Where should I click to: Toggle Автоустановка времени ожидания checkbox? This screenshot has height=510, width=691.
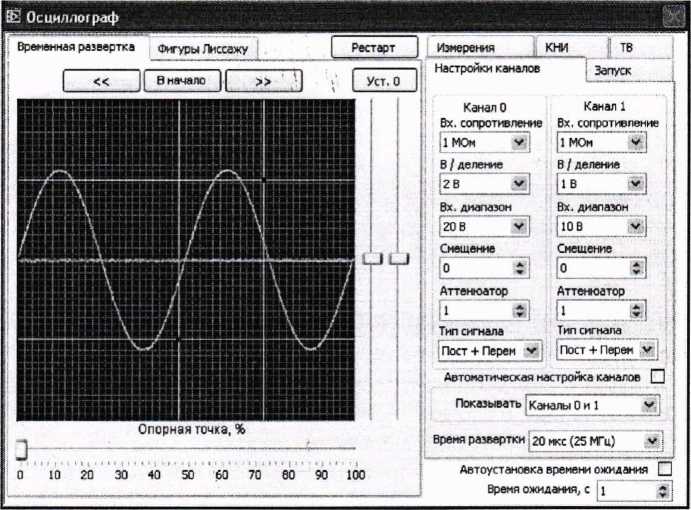[x=665, y=468]
